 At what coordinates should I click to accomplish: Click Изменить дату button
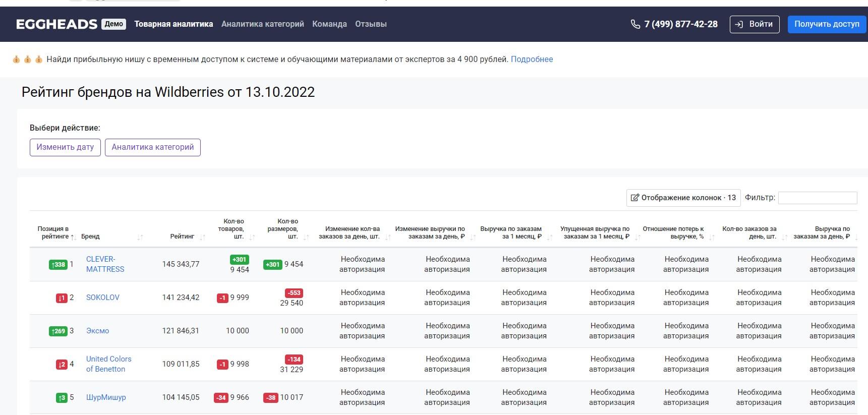pyautogui.click(x=65, y=147)
